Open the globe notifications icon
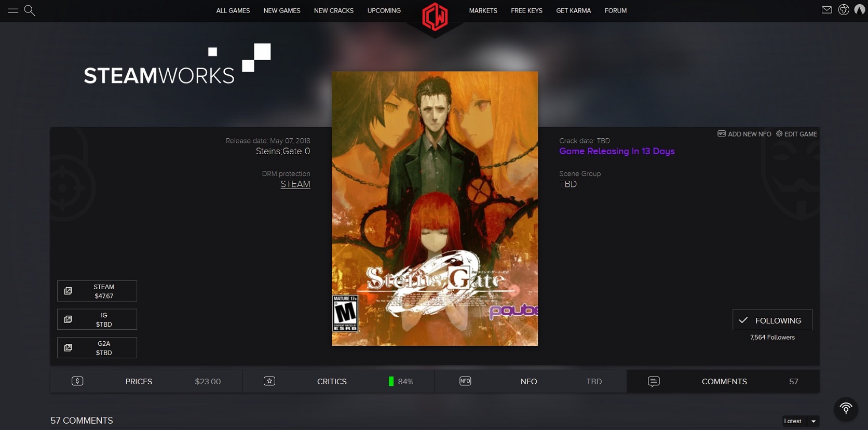This screenshot has width=868, height=430. [x=844, y=10]
